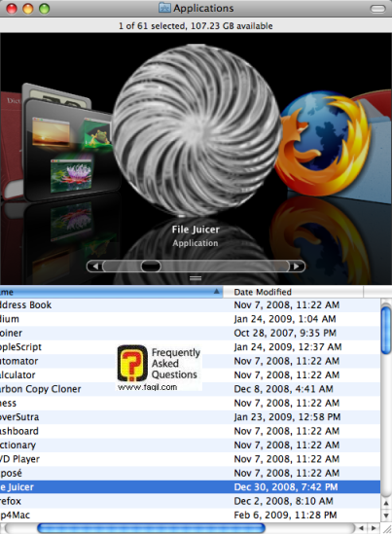Click the vertical scrollbar down arrow

click(386, 516)
